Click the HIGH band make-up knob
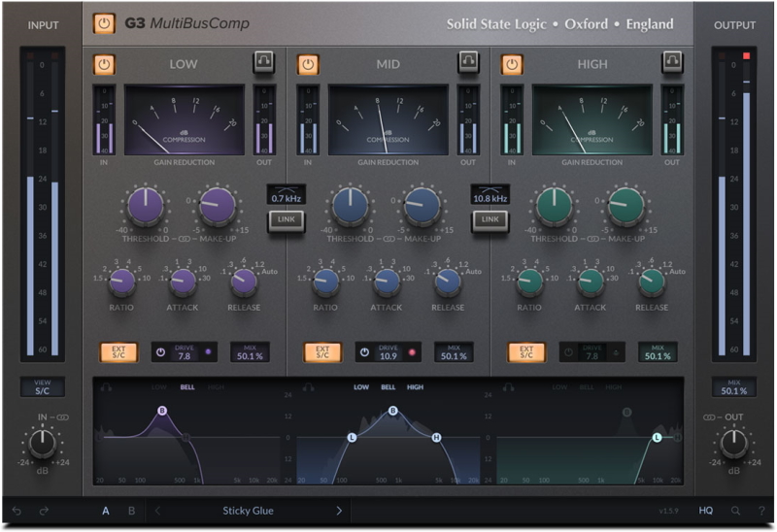Image resolution: width=777 pixels, height=532 pixels. [625, 206]
